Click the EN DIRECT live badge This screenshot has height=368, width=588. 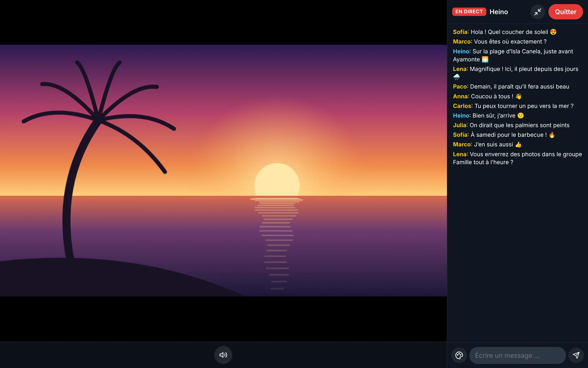click(x=469, y=12)
